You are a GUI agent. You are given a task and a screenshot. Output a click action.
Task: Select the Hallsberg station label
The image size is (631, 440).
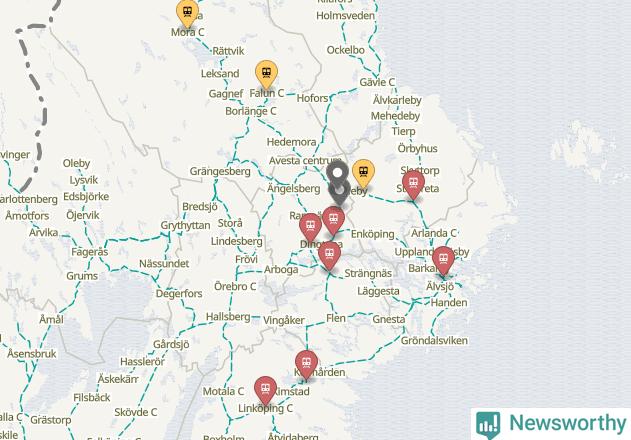(228, 317)
